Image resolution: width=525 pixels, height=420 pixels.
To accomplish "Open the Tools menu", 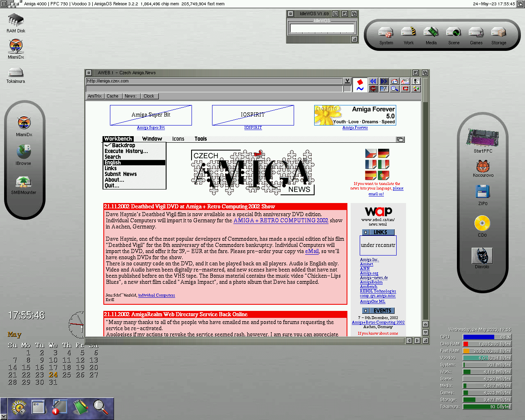I will (201, 139).
